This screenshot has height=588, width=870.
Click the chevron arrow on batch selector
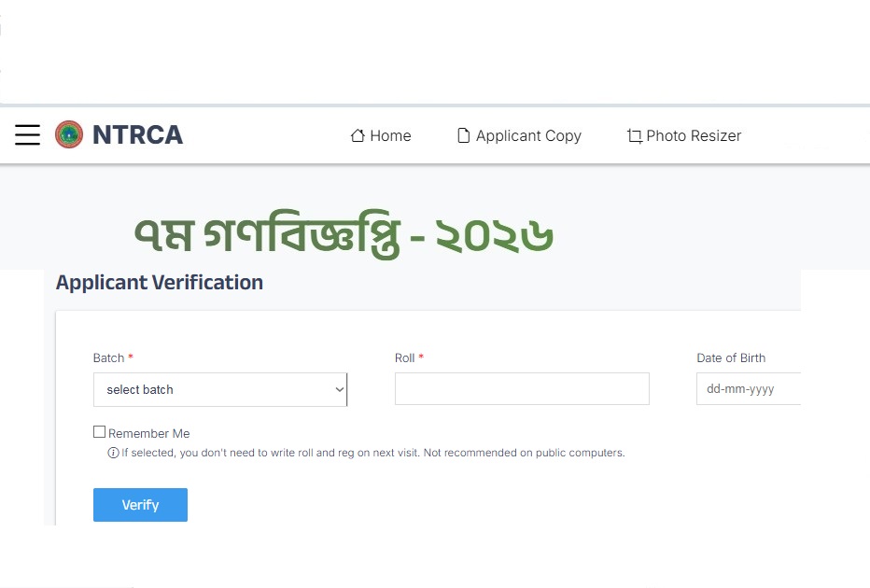click(x=339, y=389)
